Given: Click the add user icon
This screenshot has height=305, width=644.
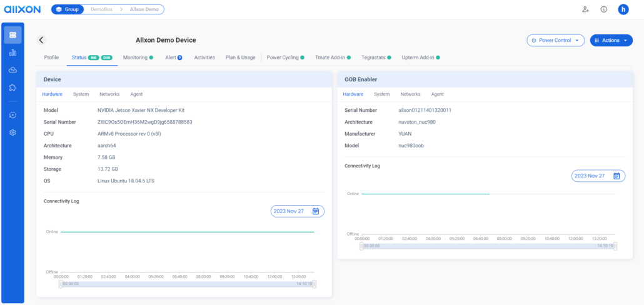Looking at the screenshot, I should (x=585, y=9).
